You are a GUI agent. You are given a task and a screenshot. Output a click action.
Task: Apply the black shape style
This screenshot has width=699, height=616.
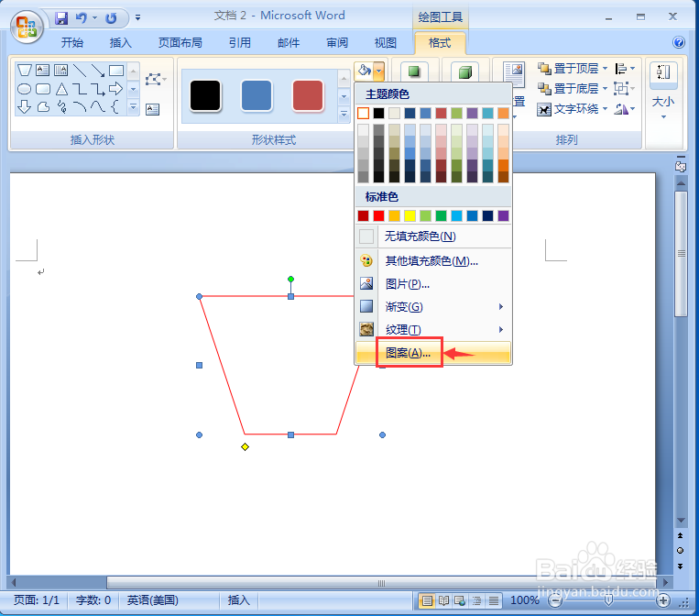pyautogui.click(x=205, y=95)
